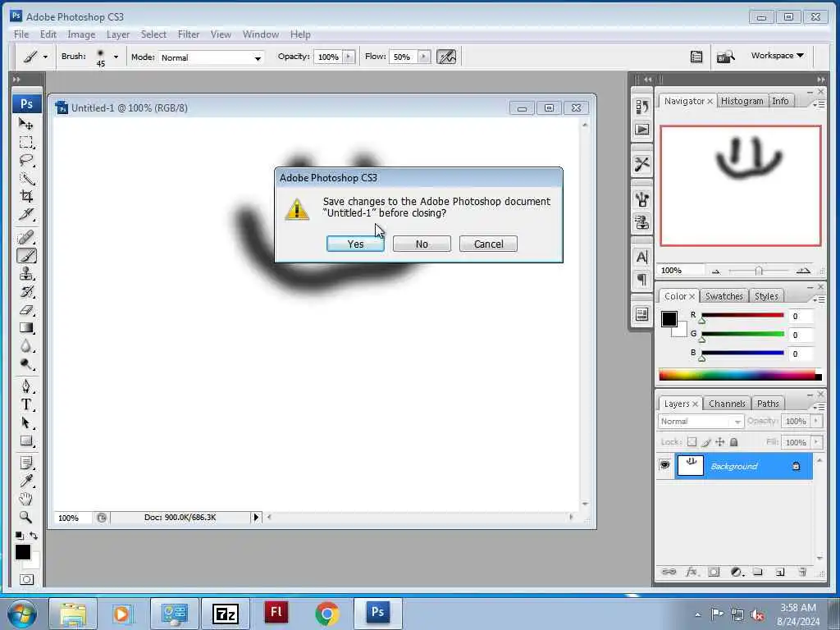This screenshot has width=840, height=630.
Task: Click the Background layer thumbnail
Action: (x=691, y=465)
